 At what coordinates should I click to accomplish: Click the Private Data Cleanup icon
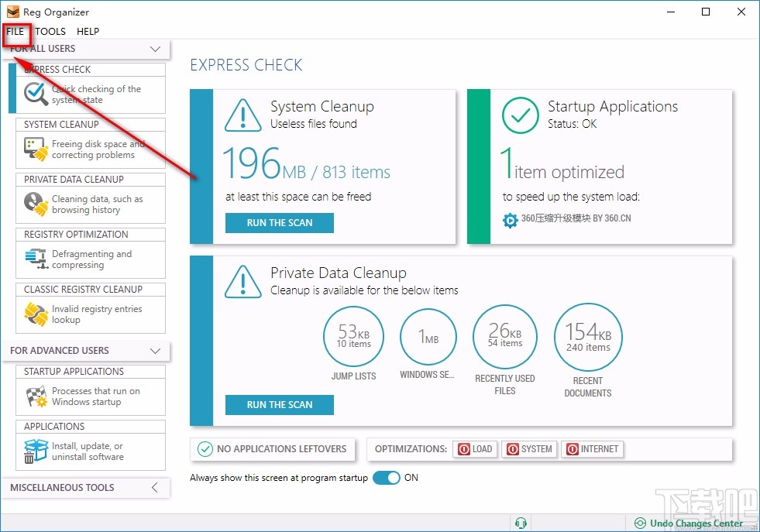36,204
